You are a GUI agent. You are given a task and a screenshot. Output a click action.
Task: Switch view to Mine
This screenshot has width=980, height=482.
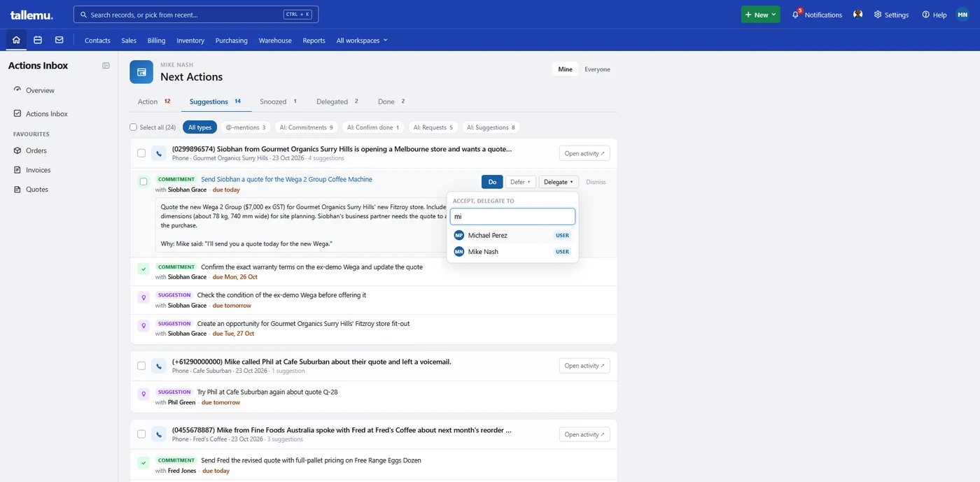coord(565,69)
